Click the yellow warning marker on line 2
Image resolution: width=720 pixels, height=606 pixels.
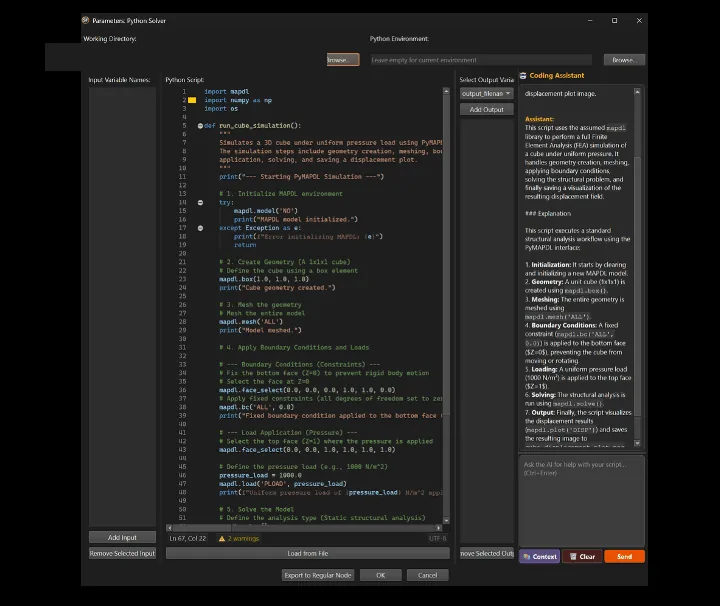pyautogui.click(x=192, y=100)
